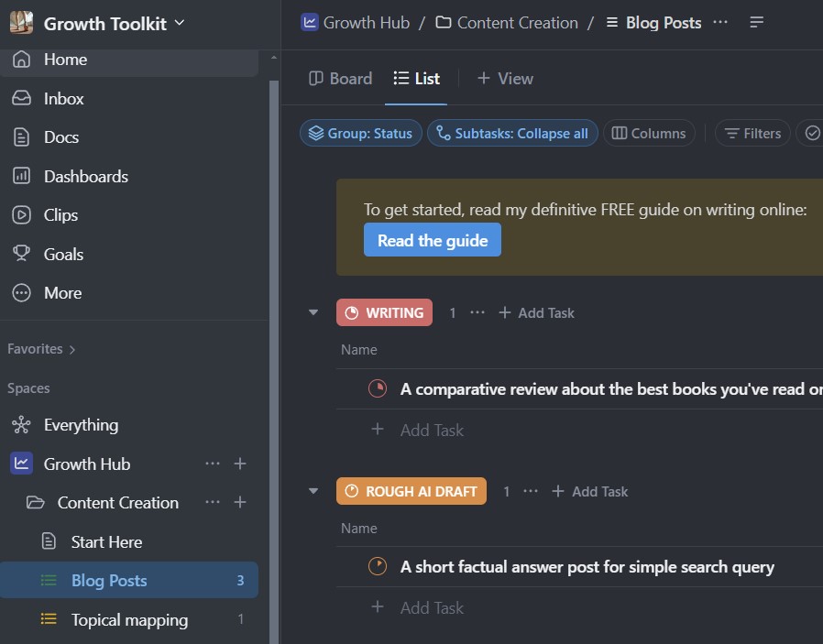Viewport: 823px width, 644px height.
Task: Open ellipsis options for WRITING group
Action: click(x=477, y=313)
